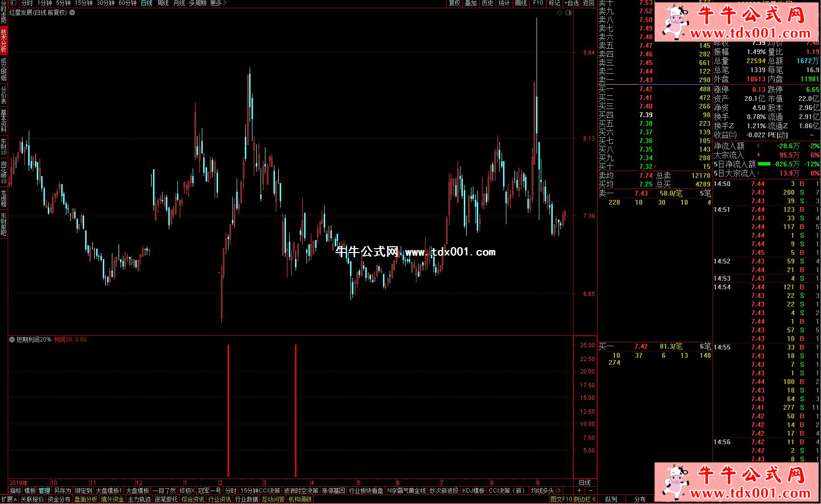Open the 龙虎榜 sidebar item
The image size is (821, 504).
pyautogui.click(x=3, y=198)
